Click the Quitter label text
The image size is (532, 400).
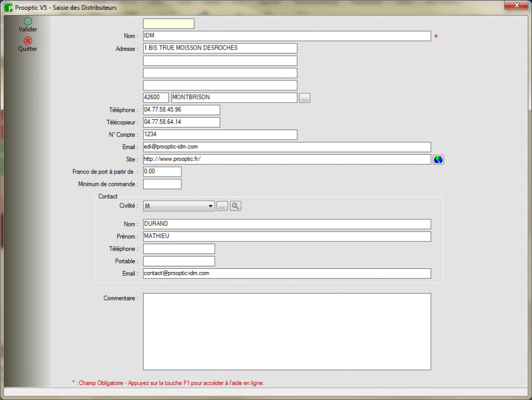coord(28,49)
